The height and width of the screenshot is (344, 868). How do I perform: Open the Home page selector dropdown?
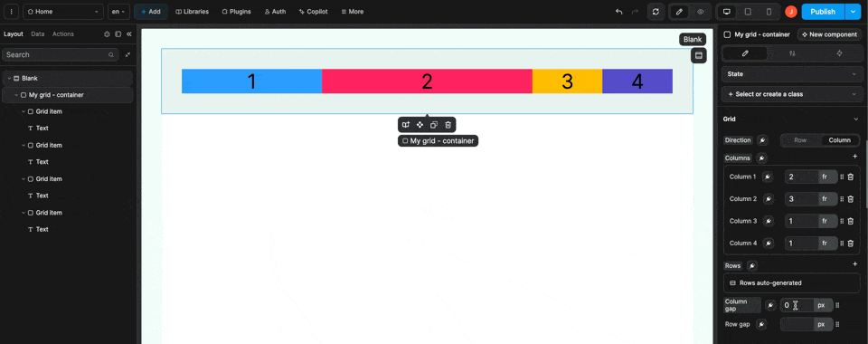[x=63, y=12]
